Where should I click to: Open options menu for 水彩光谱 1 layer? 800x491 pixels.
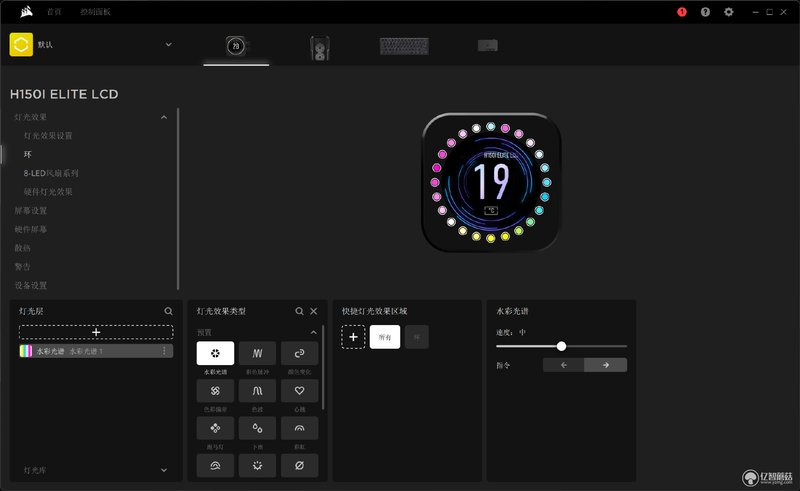[164, 351]
